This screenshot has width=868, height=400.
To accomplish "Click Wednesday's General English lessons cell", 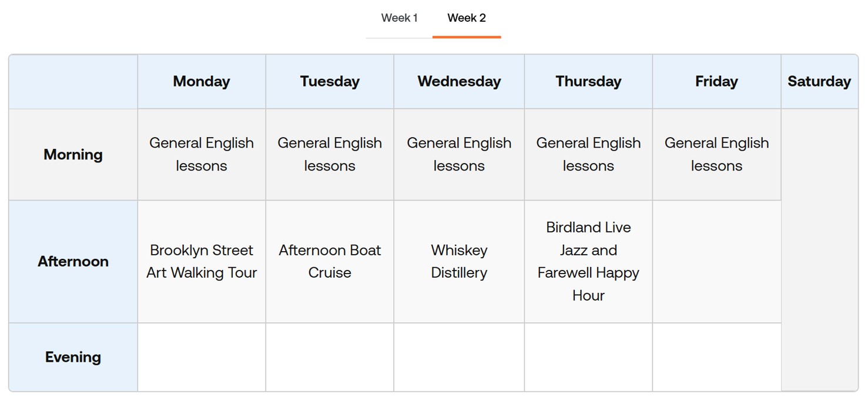I will point(459,155).
